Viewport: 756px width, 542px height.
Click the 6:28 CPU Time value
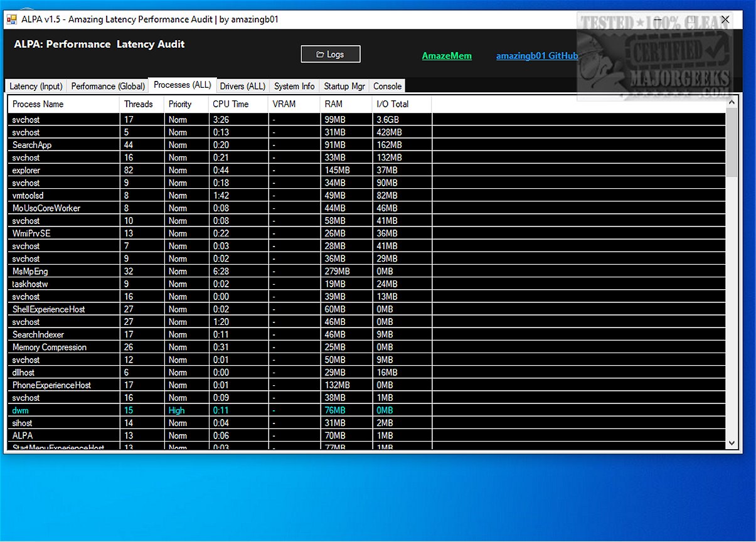pyautogui.click(x=221, y=272)
